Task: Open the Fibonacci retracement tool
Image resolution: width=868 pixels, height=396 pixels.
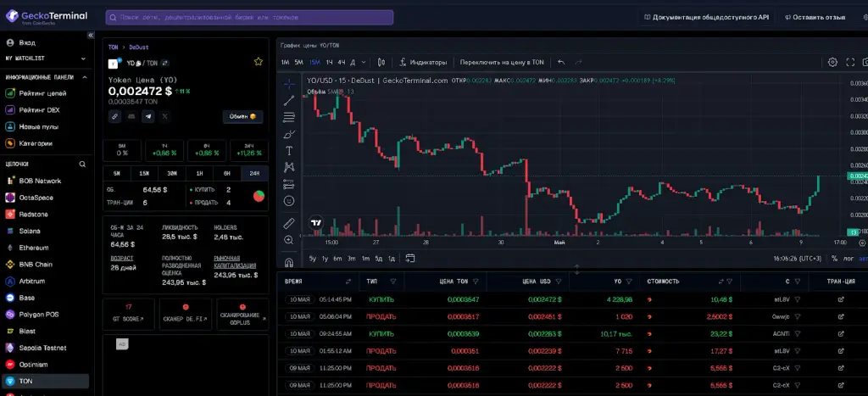Action: click(289, 117)
